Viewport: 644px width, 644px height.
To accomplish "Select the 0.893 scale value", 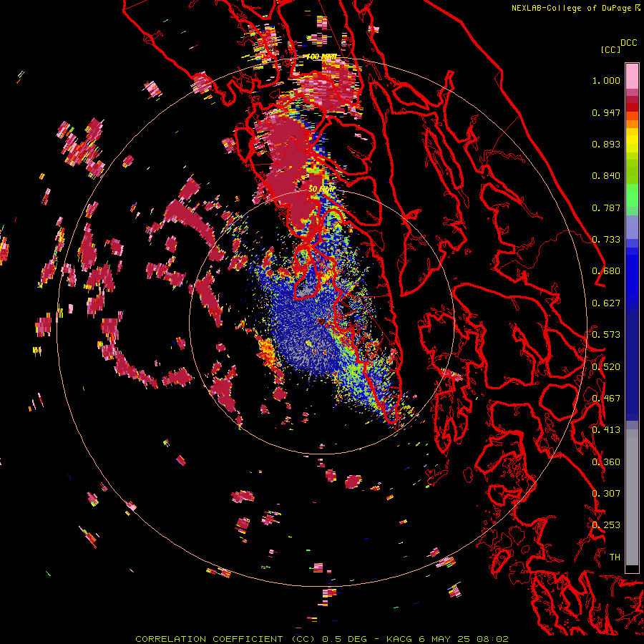I will click(606, 144).
